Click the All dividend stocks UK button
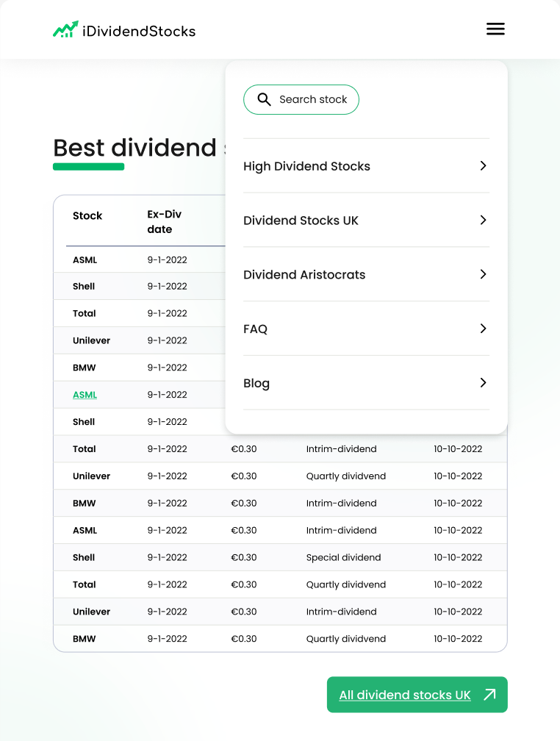This screenshot has width=560, height=741. (417, 694)
